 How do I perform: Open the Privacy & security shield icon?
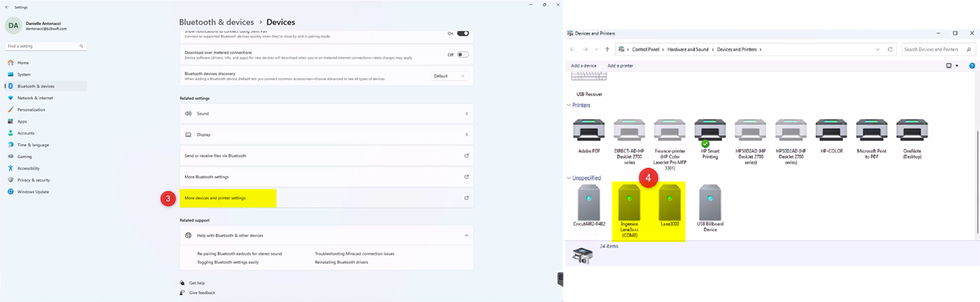tap(11, 180)
